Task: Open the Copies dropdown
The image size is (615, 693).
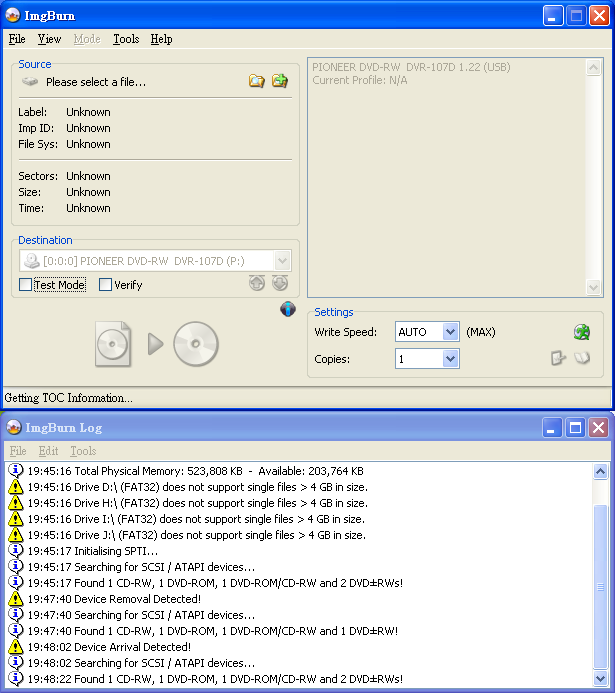Action: pyautogui.click(x=450, y=359)
